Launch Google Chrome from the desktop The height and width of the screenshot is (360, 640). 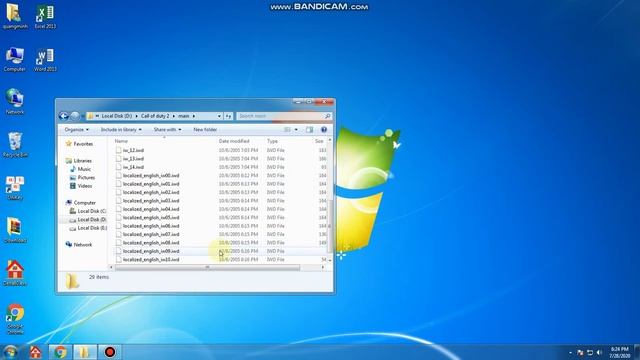coord(15,319)
